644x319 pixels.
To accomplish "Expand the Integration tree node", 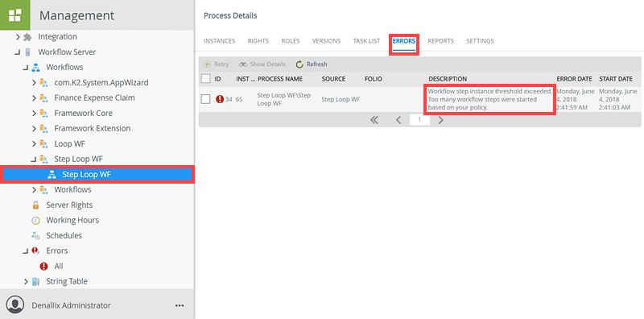I will (x=18, y=37).
